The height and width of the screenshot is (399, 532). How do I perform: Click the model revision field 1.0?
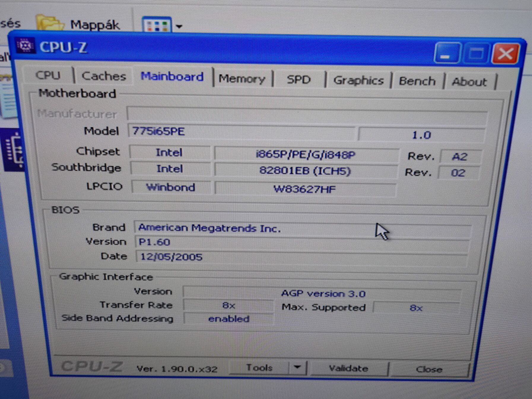pyautogui.click(x=421, y=135)
